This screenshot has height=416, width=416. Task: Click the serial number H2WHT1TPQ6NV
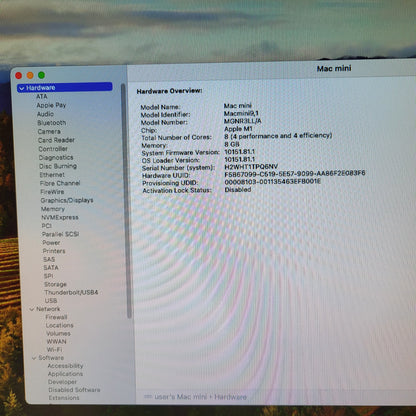pyautogui.click(x=251, y=167)
